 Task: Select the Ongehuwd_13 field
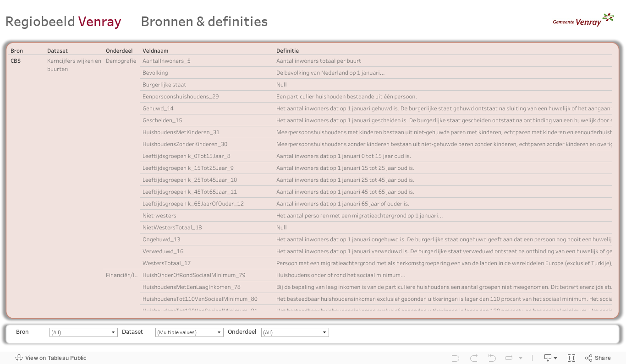pyautogui.click(x=161, y=239)
